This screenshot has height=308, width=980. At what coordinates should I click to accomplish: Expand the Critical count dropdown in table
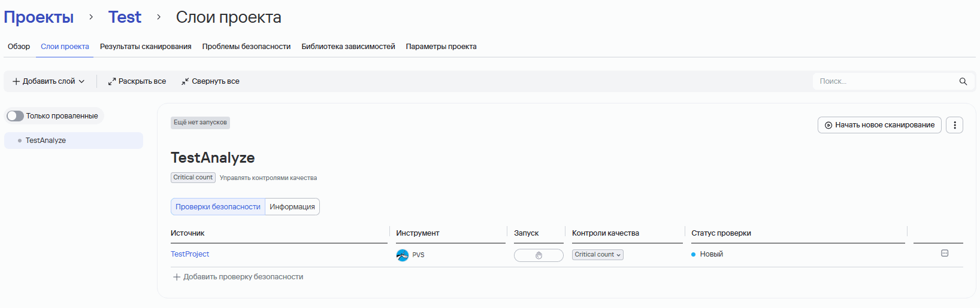[x=597, y=255]
